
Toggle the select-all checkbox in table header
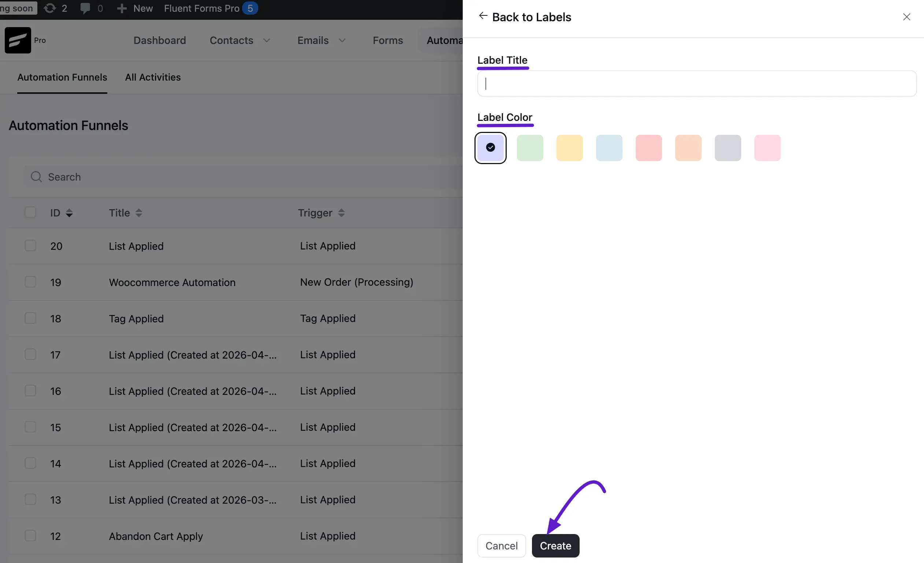(x=30, y=212)
